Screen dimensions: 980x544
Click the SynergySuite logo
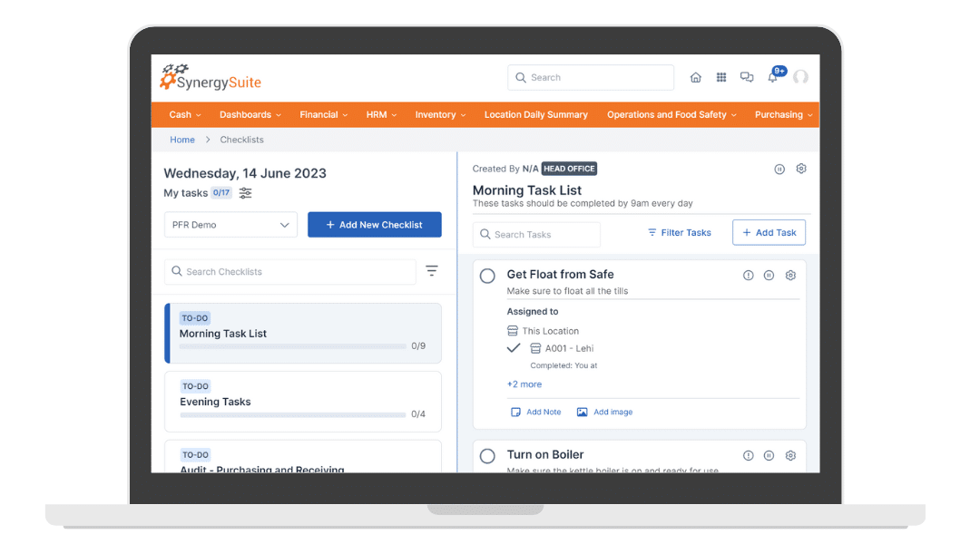click(210, 78)
